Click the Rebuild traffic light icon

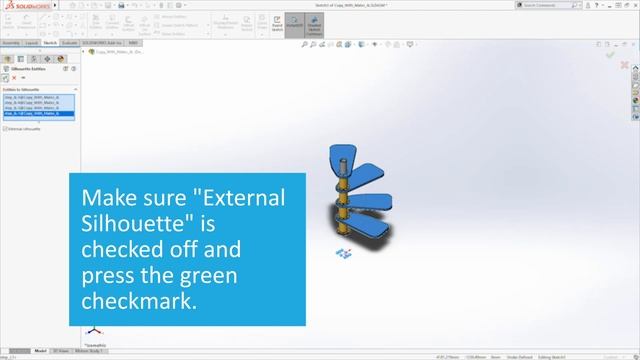[161, 5]
